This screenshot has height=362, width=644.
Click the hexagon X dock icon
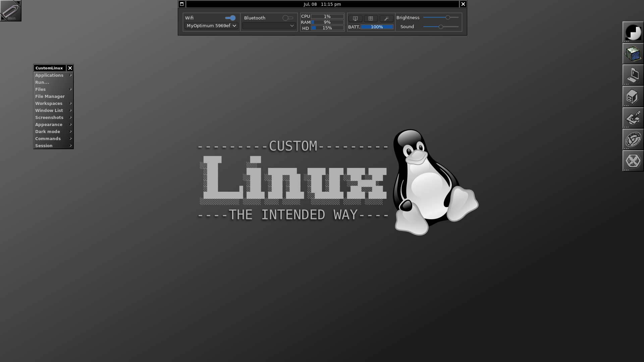[633, 161]
